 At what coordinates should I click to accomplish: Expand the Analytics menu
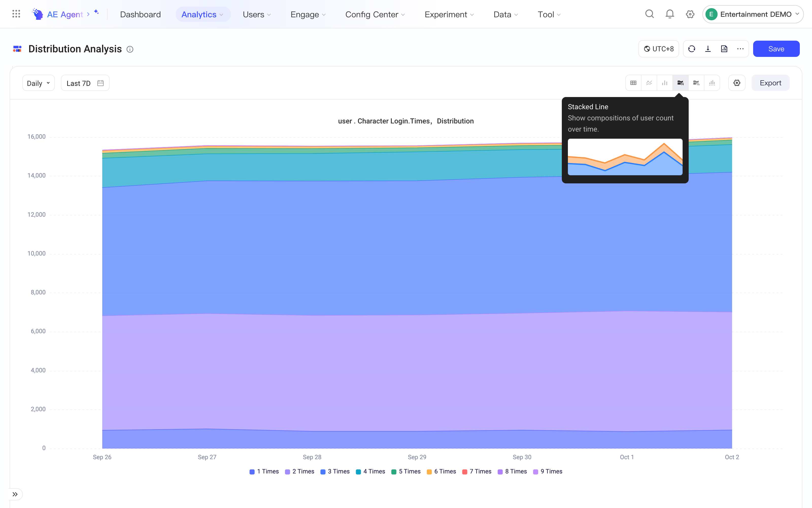pos(203,14)
